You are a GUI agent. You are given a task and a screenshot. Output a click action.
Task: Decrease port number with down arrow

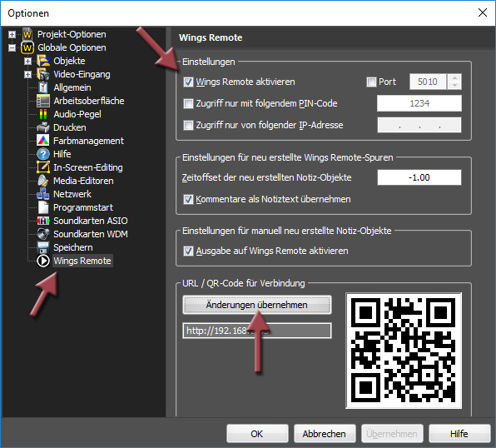[x=454, y=86]
